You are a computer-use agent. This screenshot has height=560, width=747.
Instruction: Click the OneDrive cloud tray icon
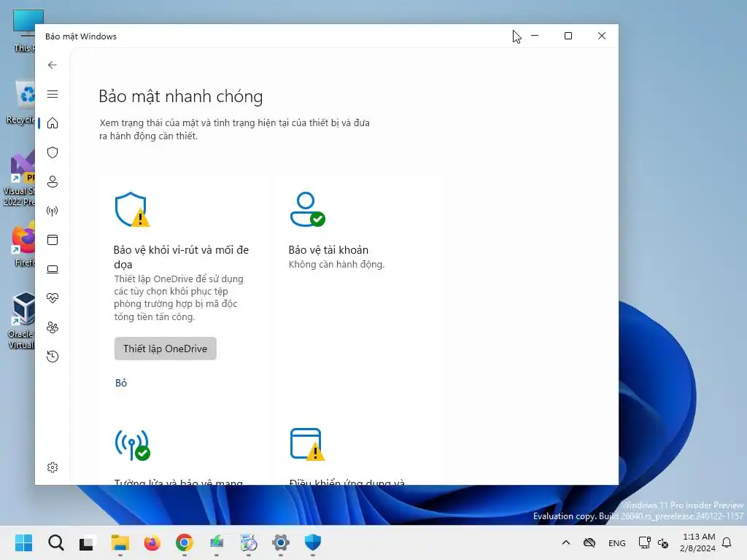(x=589, y=542)
